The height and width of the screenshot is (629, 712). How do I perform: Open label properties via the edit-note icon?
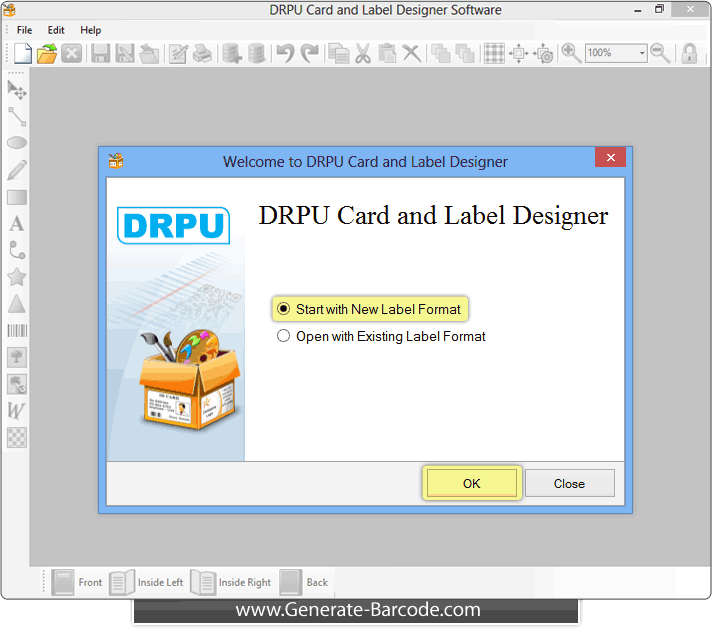click(x=178, y=53)
